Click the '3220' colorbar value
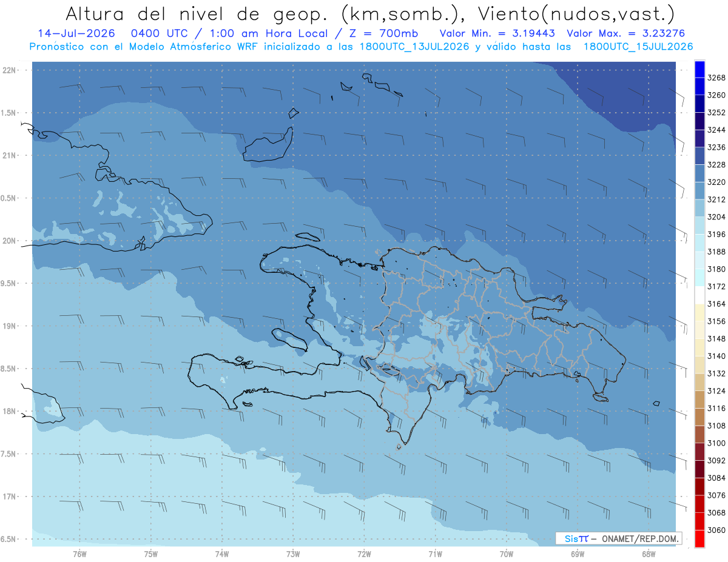728x562 pixels. click(716, 182)
